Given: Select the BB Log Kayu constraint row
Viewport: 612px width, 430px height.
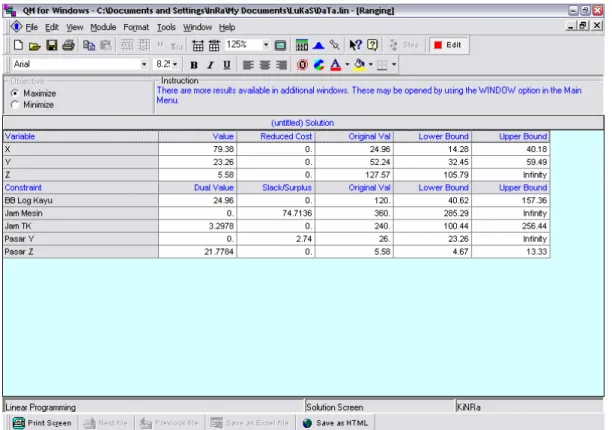Looking at the screenshot, I should [276, 201].
